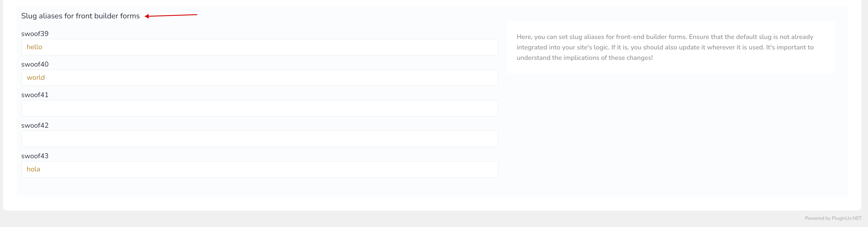Click the swoof43 alias input containing hola

tap(259, 169)
